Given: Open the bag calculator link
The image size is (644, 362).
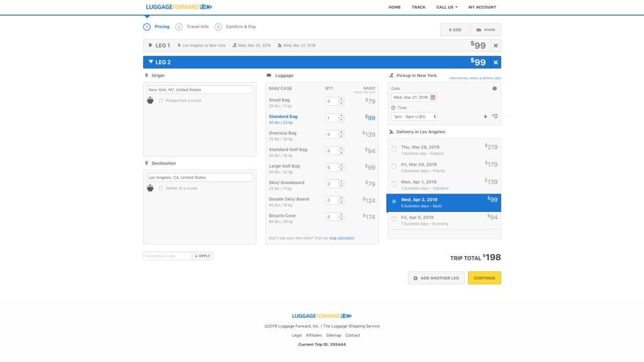Looking at the screenshot, I should pyautogui.click(x=342, y=238).
